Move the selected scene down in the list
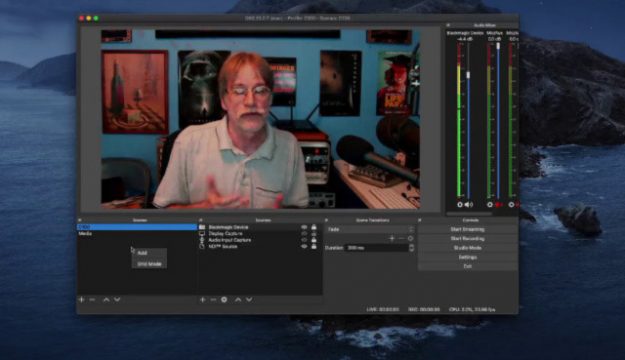Image resolution: width=625 pixels, height=360 pixels. (x=117, y=299)
